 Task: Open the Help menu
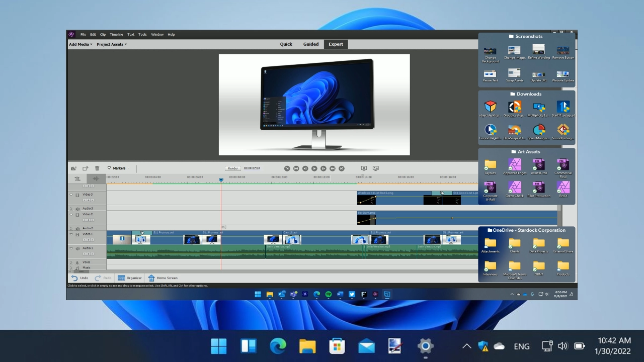coord(171,35)
